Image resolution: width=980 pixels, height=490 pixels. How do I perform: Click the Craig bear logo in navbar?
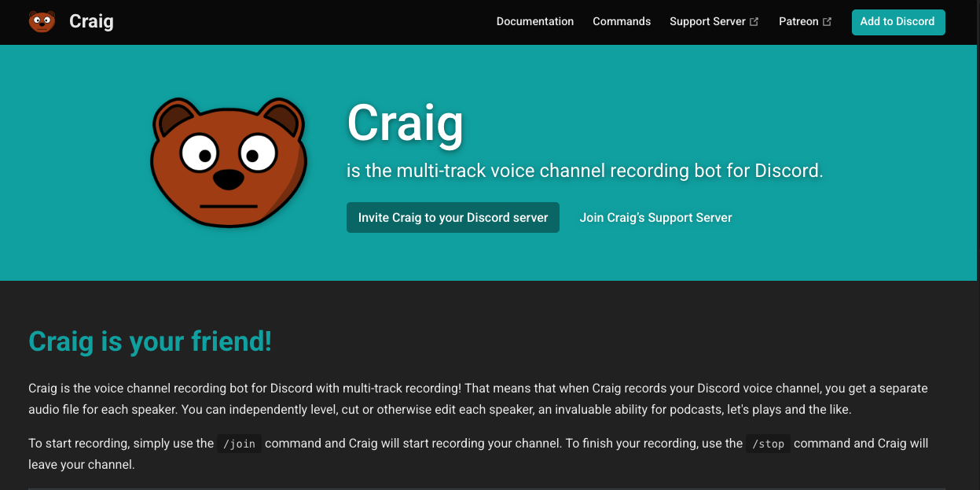pyautogui.click(x=42, y=21)
